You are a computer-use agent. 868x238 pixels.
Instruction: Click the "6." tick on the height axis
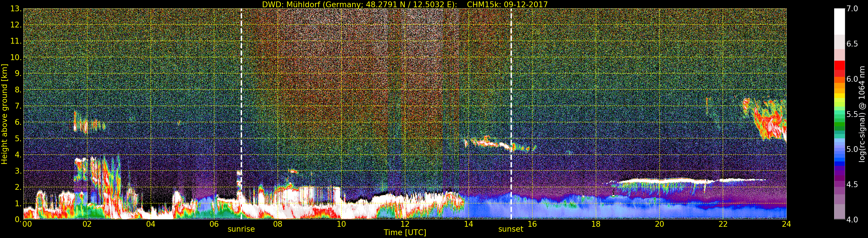click(18, 122)
